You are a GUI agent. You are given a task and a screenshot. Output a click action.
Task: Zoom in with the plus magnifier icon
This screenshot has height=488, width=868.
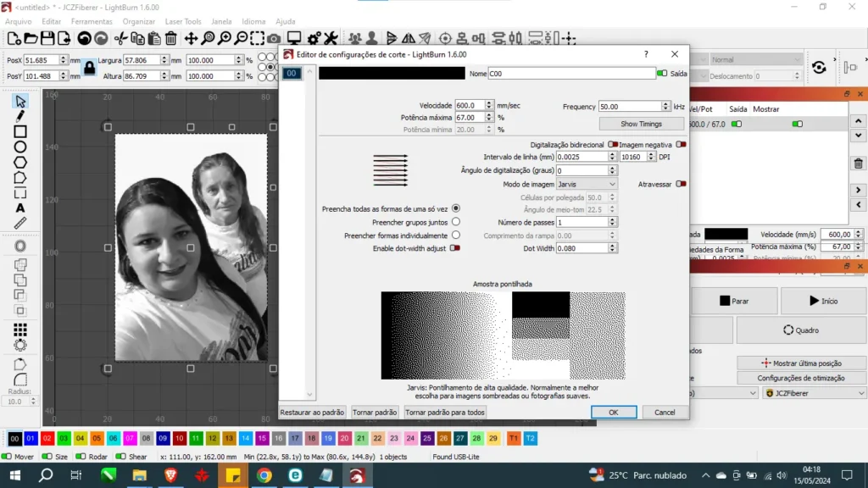(225, 38)
